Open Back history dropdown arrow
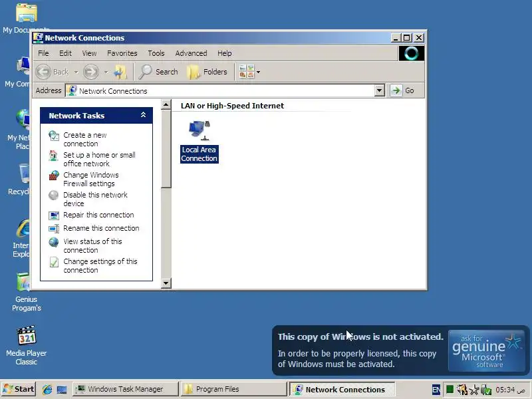This screenshot has height=399, width=532. coord(76,72)
